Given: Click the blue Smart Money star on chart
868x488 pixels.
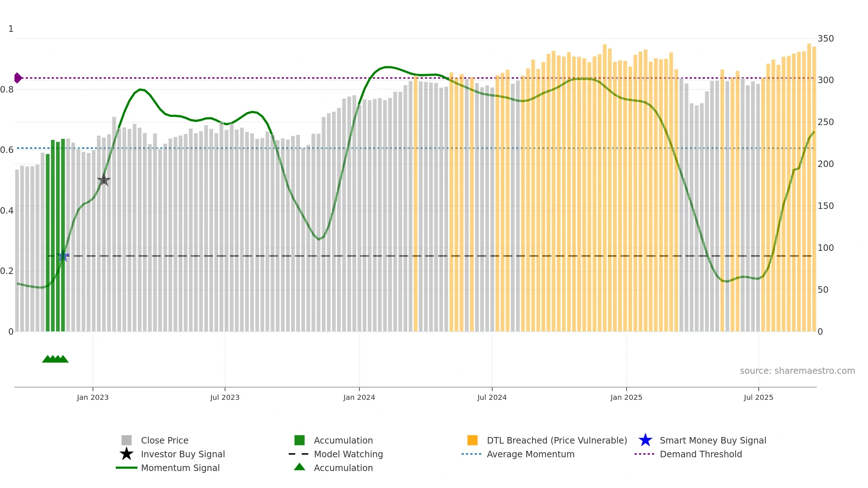Looking at the screenshot, I should tap(63, 256).
